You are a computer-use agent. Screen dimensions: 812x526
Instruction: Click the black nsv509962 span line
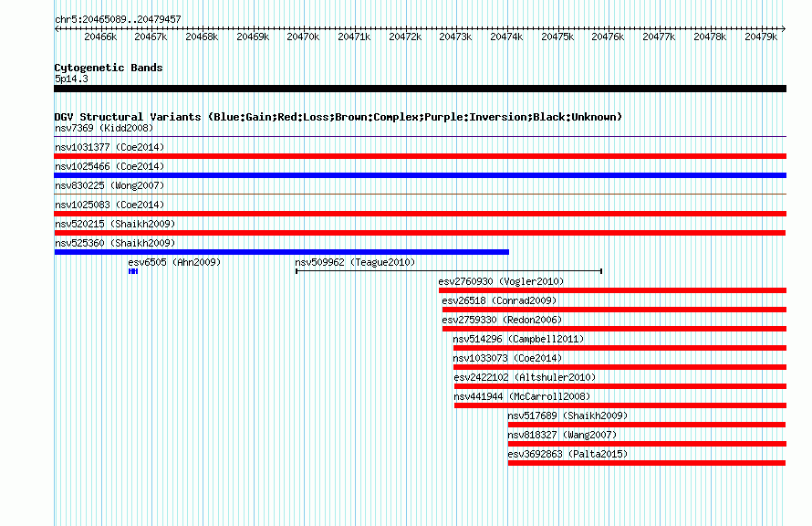pos(449,271)
